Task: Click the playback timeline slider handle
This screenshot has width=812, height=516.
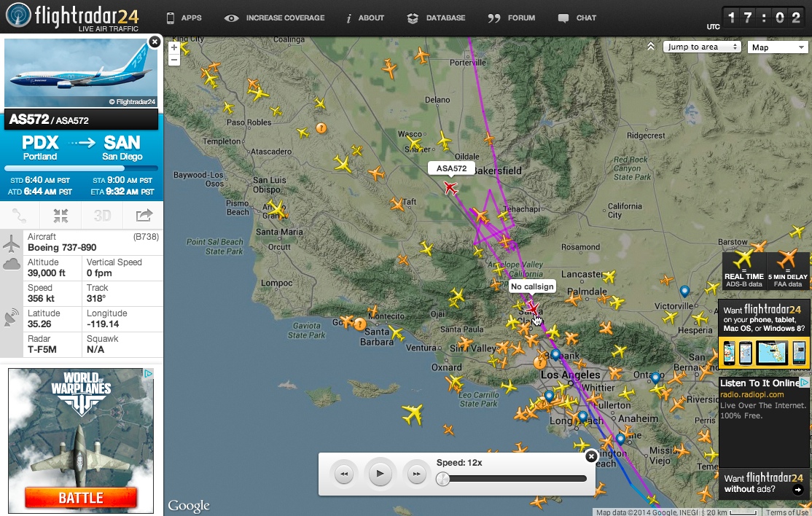Action: [442, 479]
